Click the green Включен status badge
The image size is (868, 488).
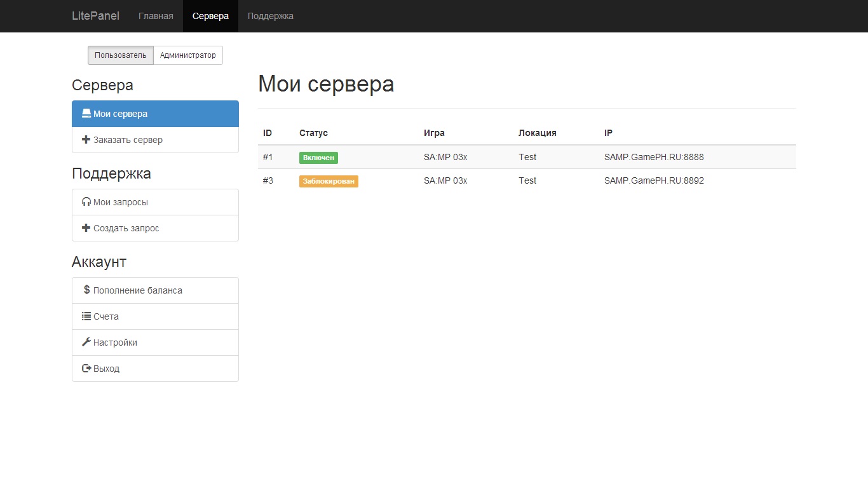pyautogui.click(x=318, y=158)
